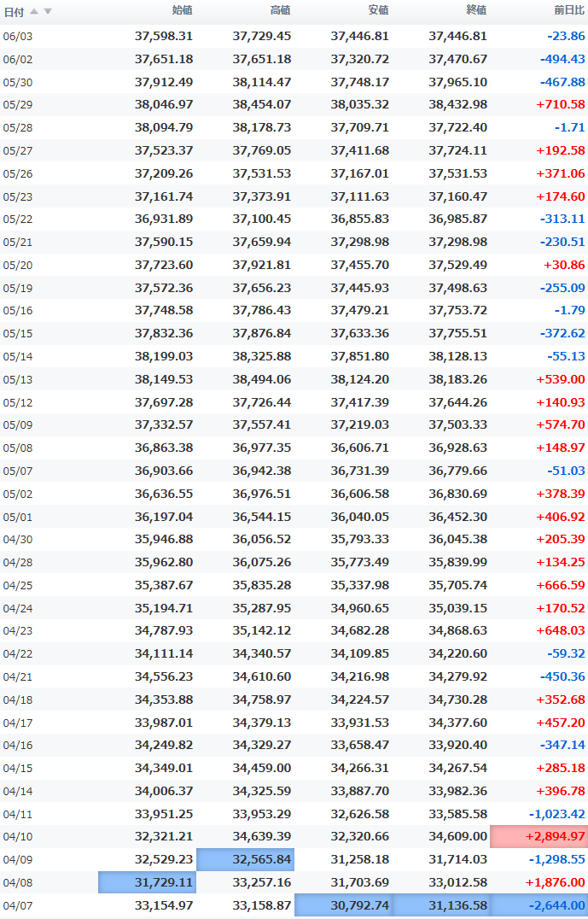The height and width of the screenshot is (919, 588).
Task: Select opening value 37,590.15
Action: (163, 242)
